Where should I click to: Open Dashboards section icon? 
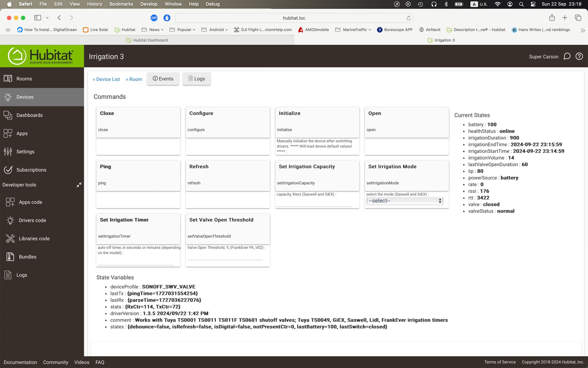tap(8, 115)
